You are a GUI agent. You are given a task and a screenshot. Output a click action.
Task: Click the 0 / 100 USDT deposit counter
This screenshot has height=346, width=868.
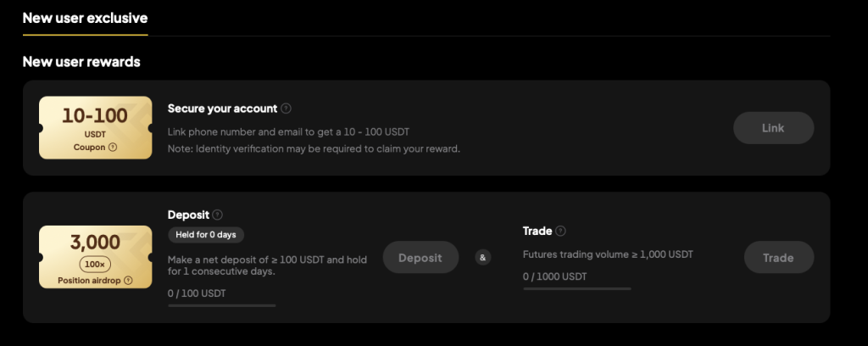198,293
